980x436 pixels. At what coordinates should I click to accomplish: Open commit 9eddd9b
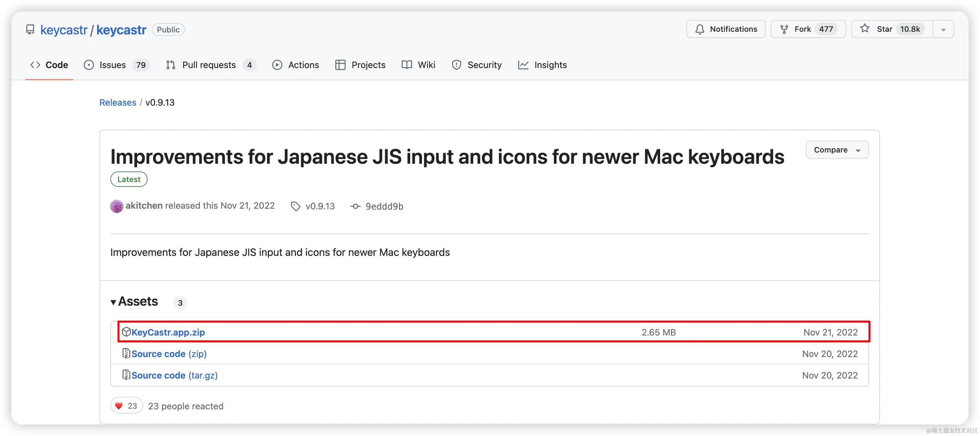coord(384,206)
